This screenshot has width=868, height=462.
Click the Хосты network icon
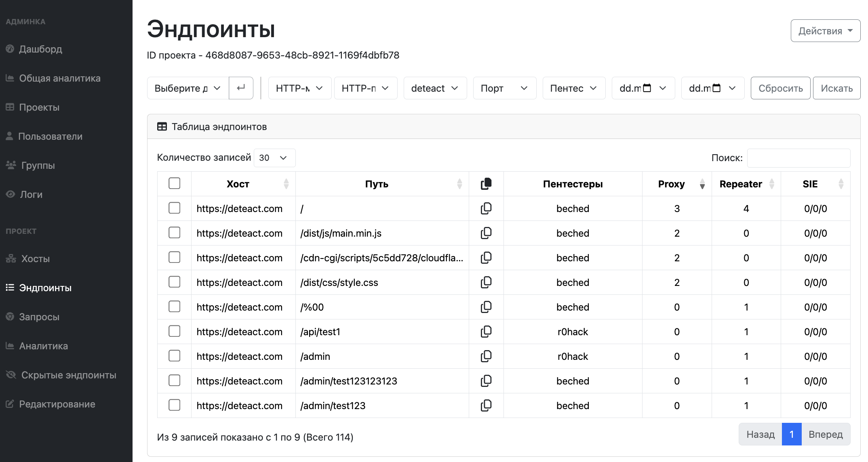click(x=11, y=258)
